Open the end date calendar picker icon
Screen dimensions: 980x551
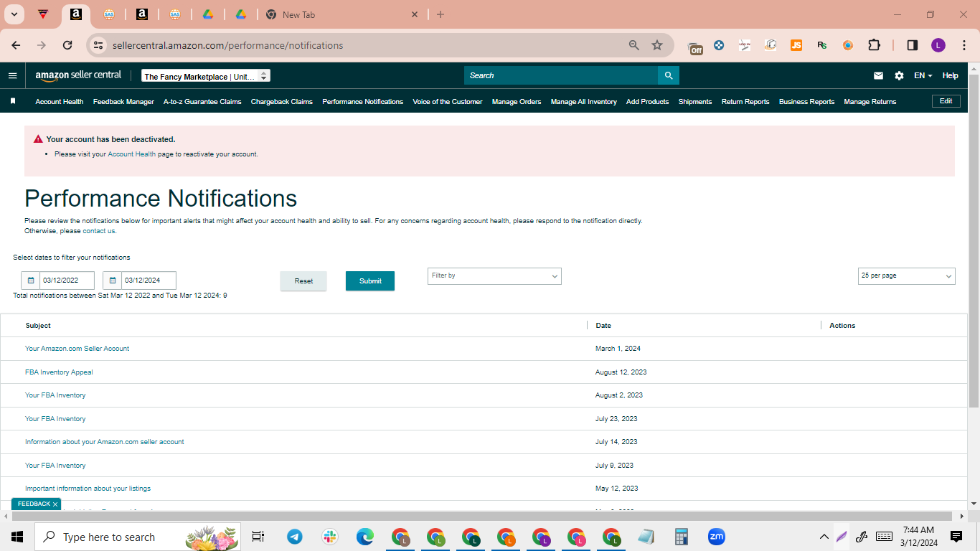(113, 281)
